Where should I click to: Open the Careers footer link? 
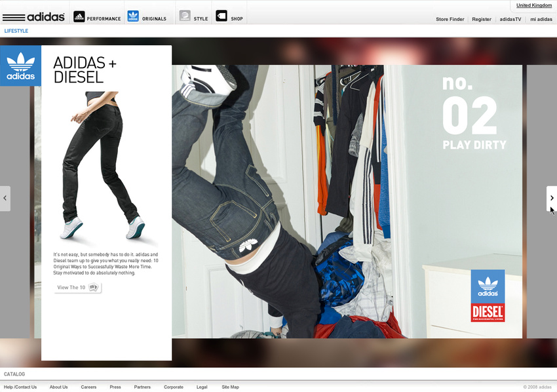click(x=88, y=387)
